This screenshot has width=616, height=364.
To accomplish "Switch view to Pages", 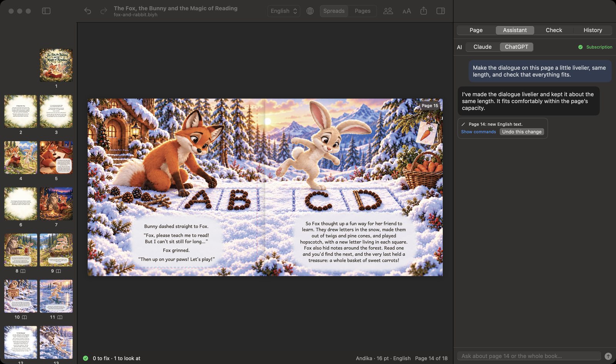I will (x=362, y=11).
